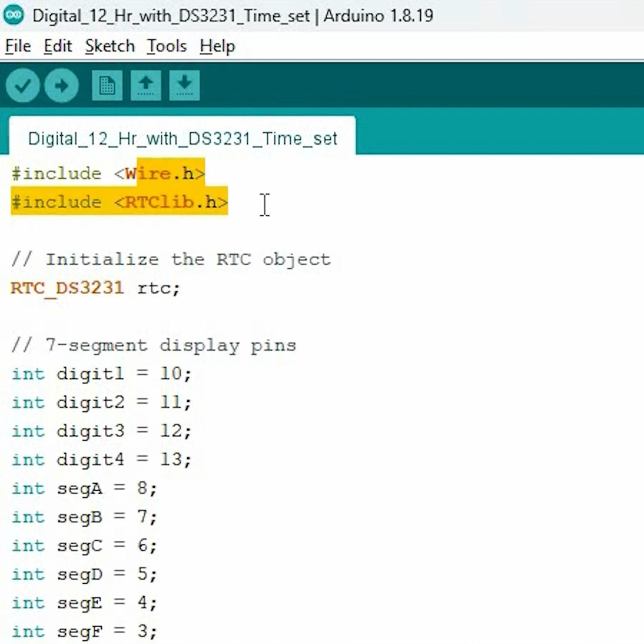
Task: Click the highlighted RTClib.h include line
Action: click(x=119, y=202)
